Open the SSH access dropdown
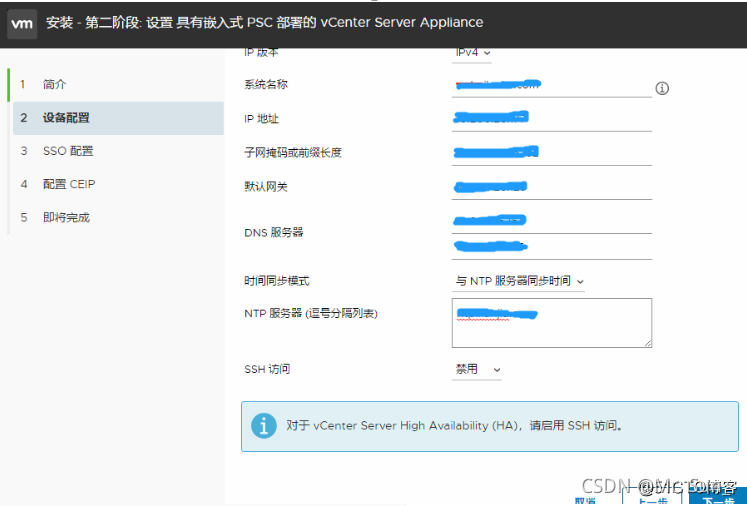This screenshot has height=506, width=747. [477, 369]
